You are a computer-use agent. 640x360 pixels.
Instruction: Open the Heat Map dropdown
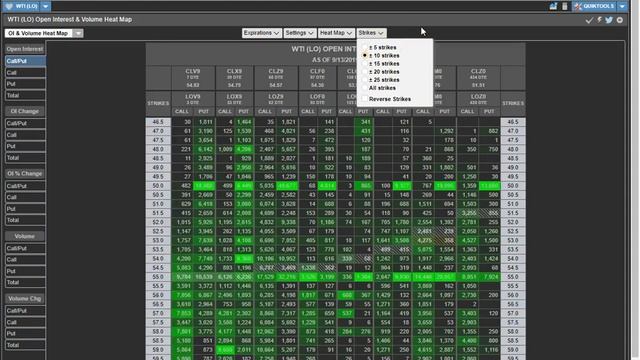pos(336,33)
